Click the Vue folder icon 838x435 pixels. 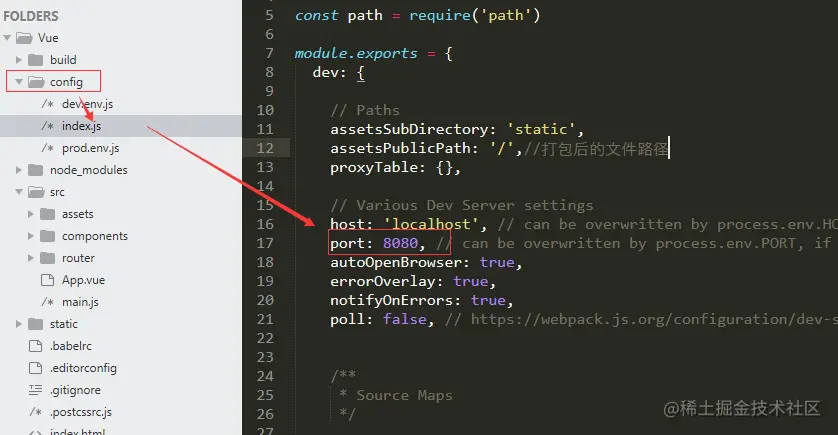24,38
